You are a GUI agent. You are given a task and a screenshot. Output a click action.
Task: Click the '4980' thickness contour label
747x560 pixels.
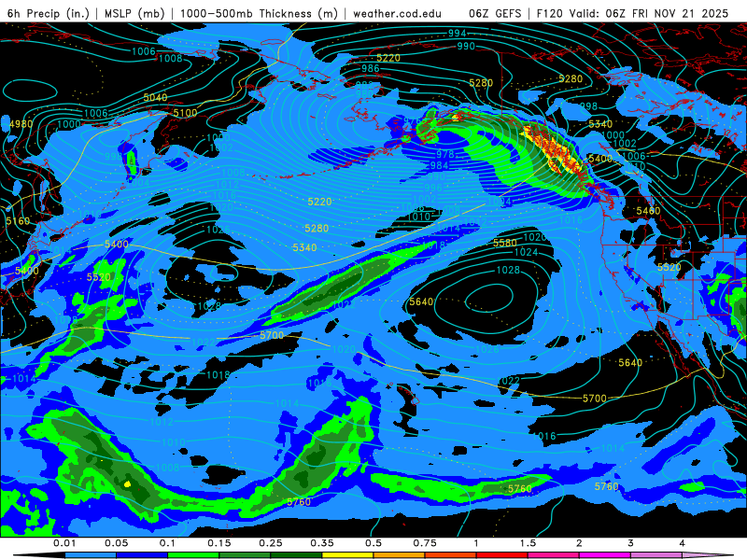(21, 124)
